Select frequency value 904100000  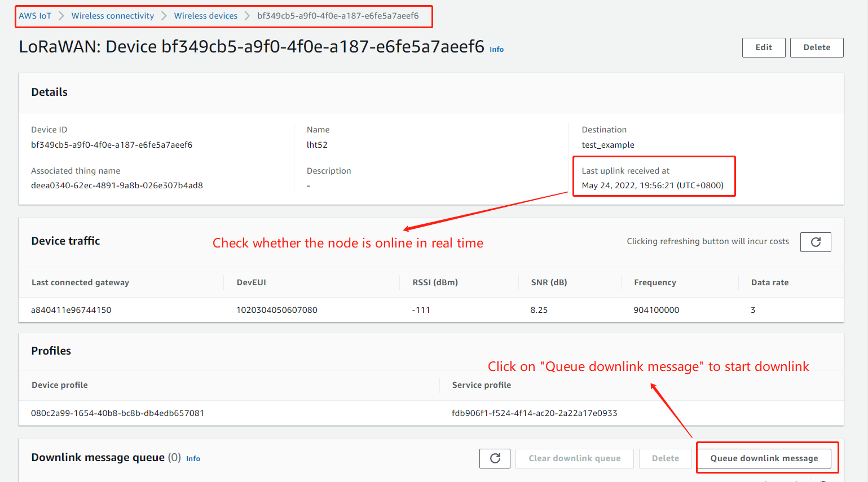pyautogui.click(x=656, y=310)
